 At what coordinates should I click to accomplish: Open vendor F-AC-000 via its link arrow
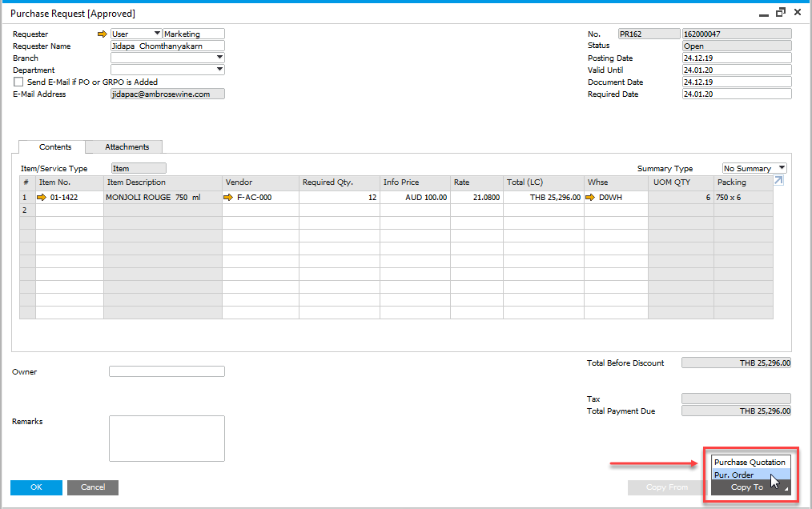[228, 198]
